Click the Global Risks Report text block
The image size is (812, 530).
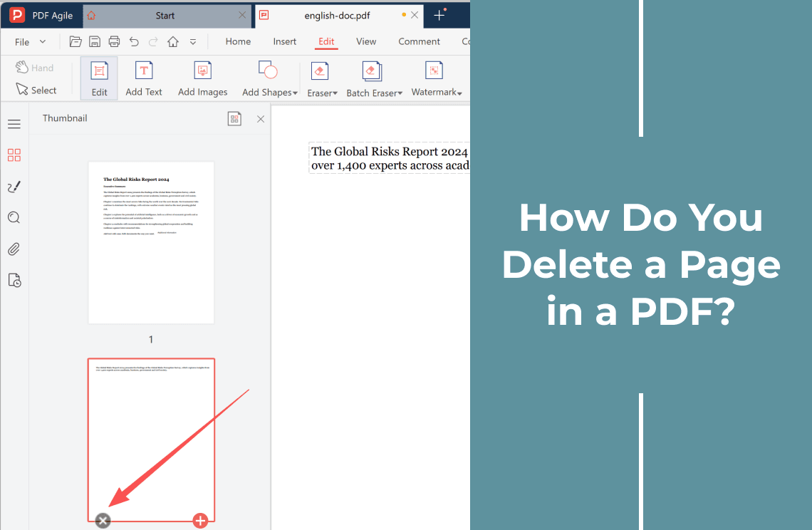pyautogui.click(x=390, y=158)
